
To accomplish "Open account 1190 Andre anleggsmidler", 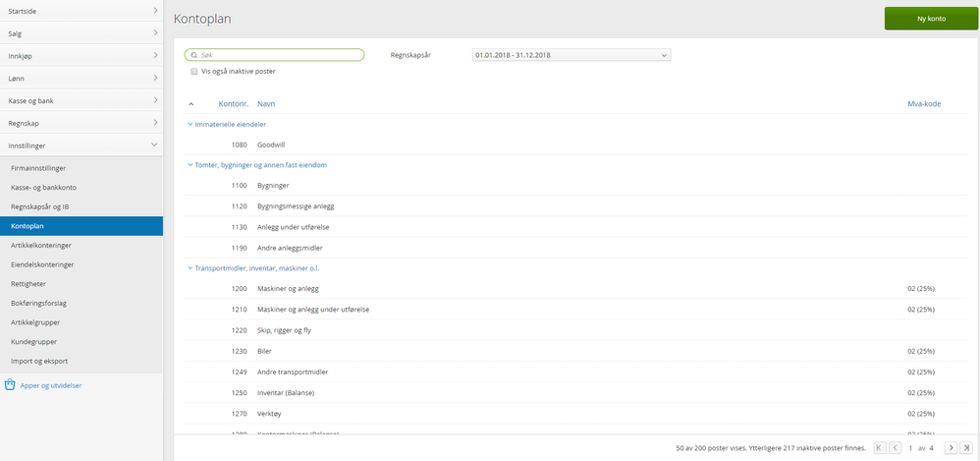I will [575, 248].
